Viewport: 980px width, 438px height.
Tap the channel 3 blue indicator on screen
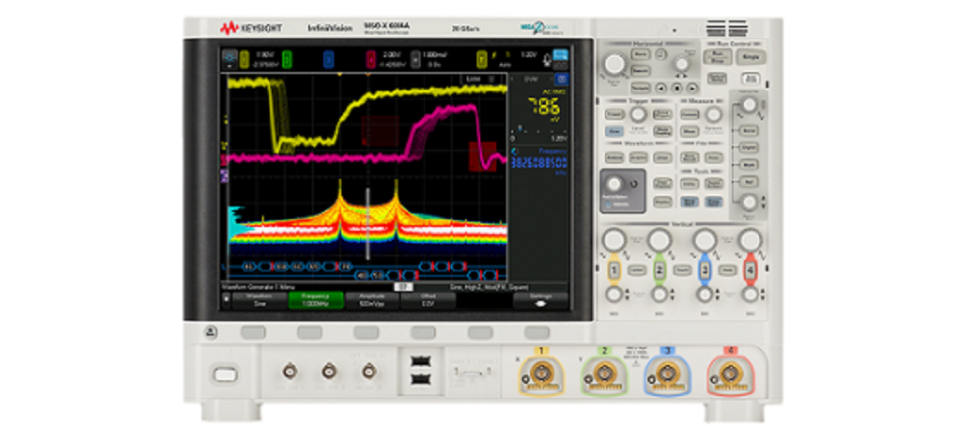tap(329, 60)
